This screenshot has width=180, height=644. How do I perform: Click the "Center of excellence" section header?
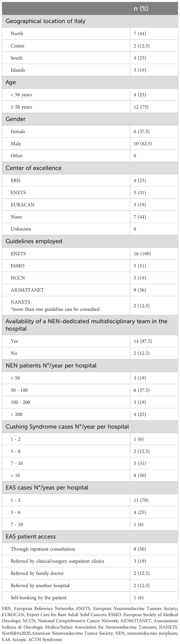[x=34, y=168]
